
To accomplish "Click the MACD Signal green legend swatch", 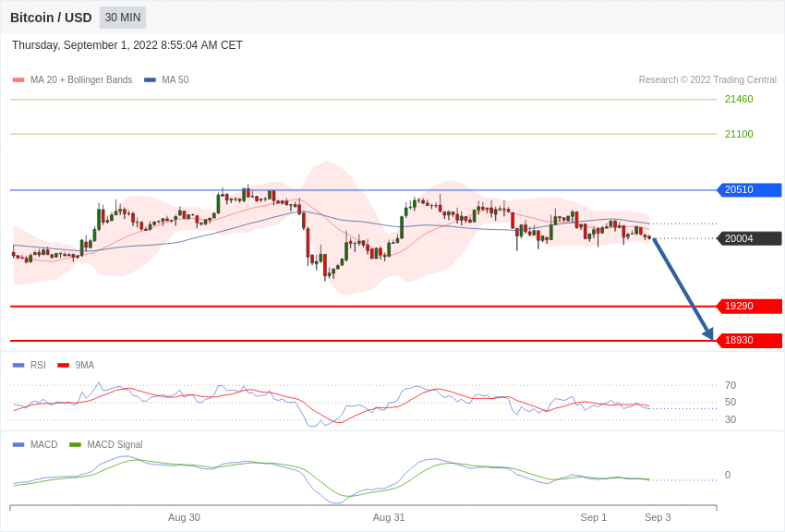I will (x=75, y=444).
